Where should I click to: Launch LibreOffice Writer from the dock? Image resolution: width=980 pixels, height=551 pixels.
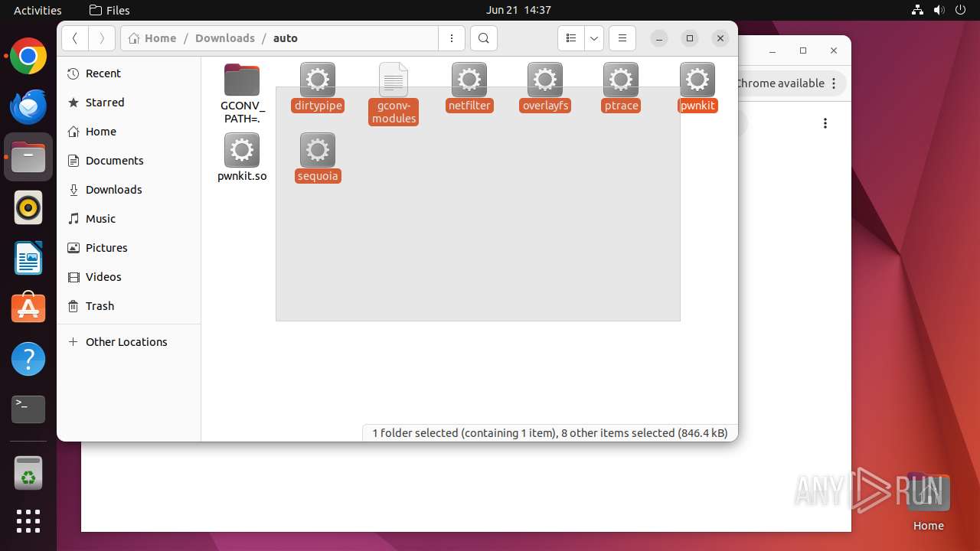pos(28,258)
